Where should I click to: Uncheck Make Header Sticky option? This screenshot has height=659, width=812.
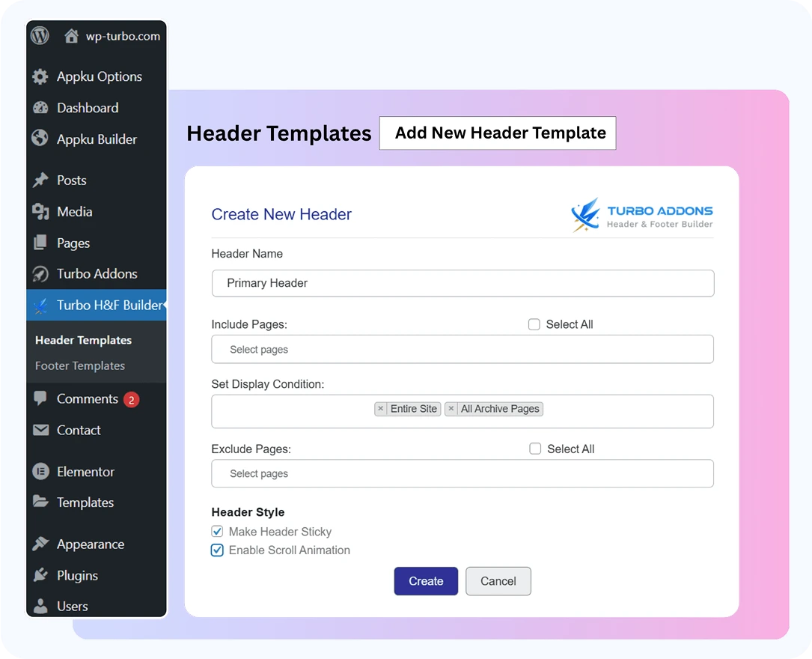218,532
